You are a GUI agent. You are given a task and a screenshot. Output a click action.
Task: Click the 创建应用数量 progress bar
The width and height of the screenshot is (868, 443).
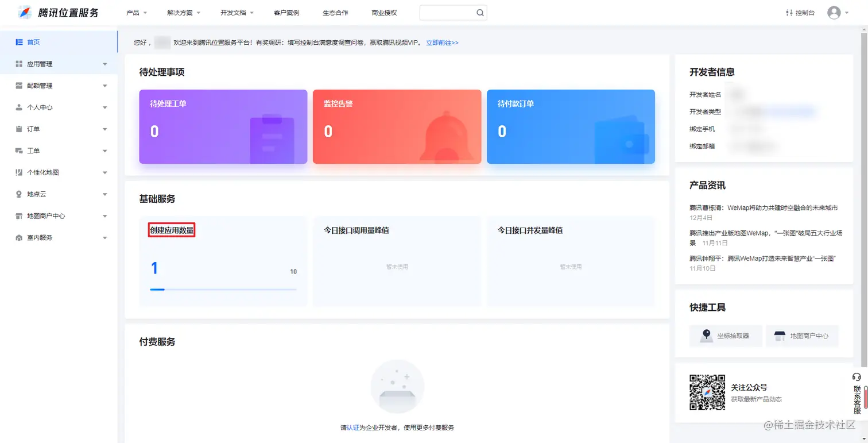[224, 289]
